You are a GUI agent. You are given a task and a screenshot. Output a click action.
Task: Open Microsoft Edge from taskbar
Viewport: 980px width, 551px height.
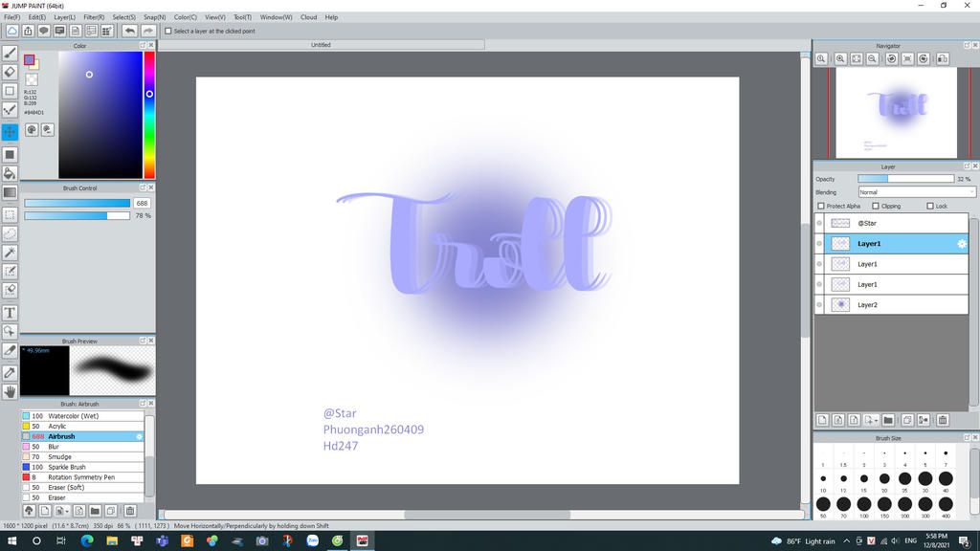[87, 541]
